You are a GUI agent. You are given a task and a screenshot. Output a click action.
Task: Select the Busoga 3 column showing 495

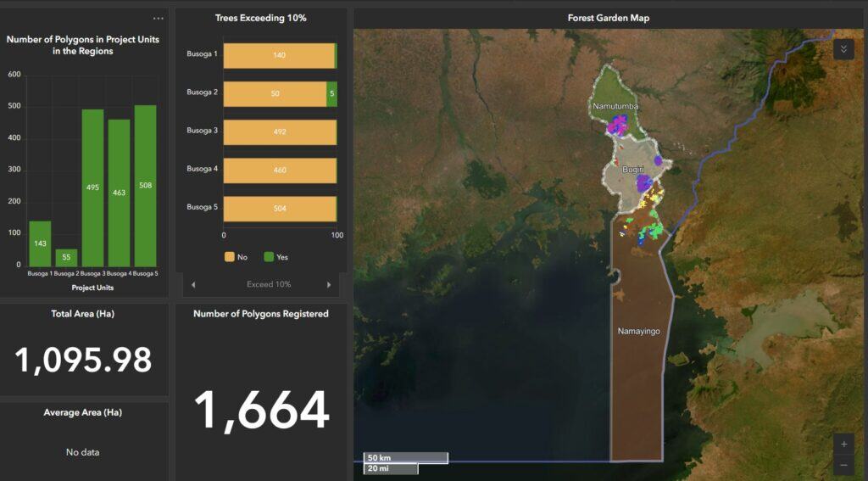(x=92, y=187)
